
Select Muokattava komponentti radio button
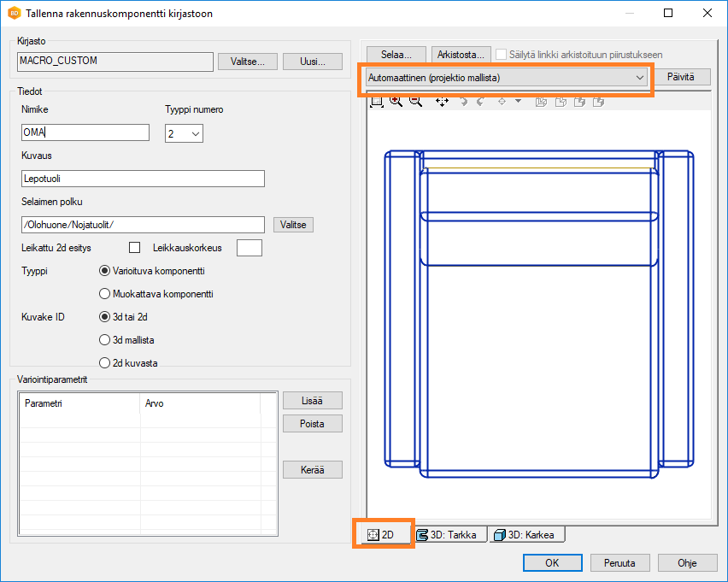105,293
